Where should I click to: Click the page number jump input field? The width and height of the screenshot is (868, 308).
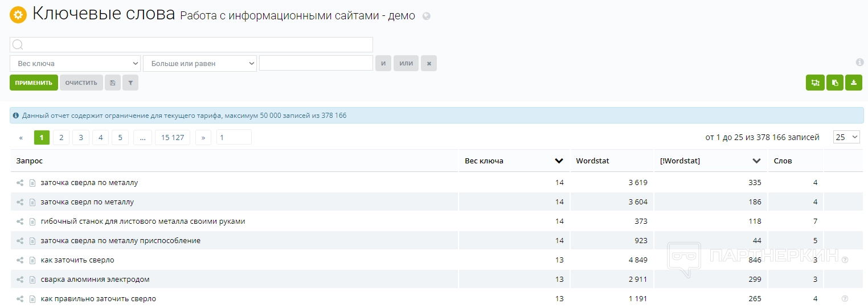[x=234, y=137]
